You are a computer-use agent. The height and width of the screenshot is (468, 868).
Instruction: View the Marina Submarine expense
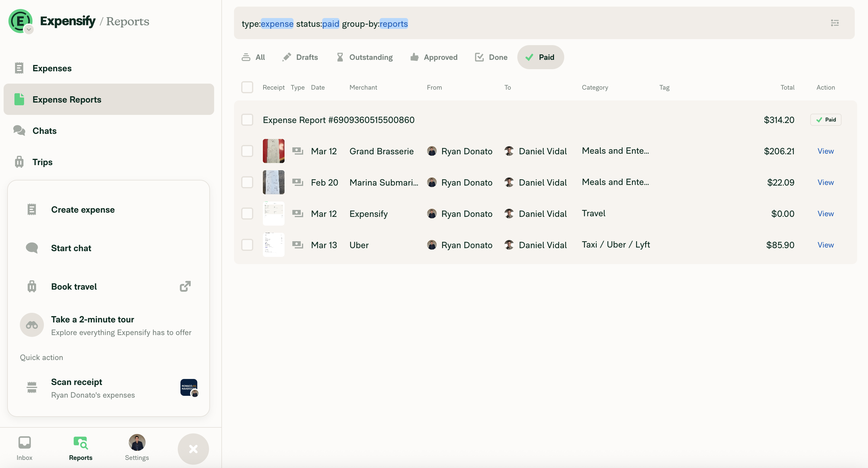pos(825,182)
